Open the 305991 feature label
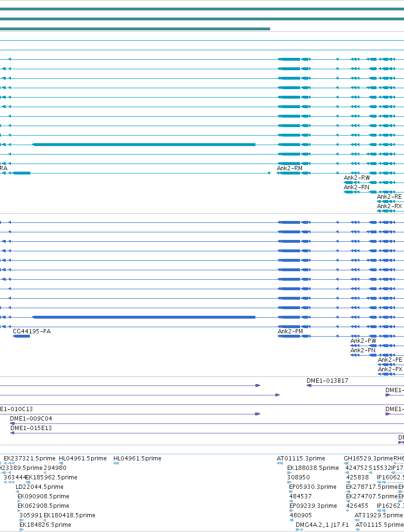404x532 pixels. (x=30, y=515)
